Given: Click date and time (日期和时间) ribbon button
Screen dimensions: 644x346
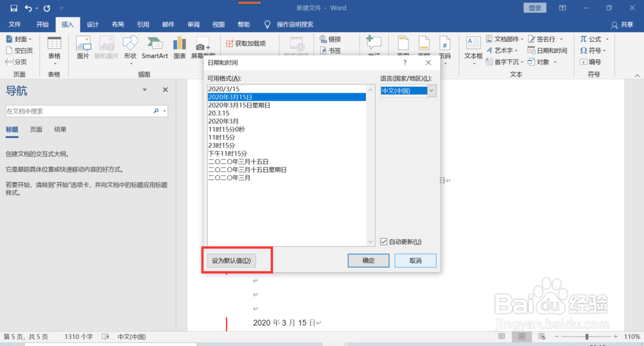Looking at the screenshot, I should tap(547, 50).
